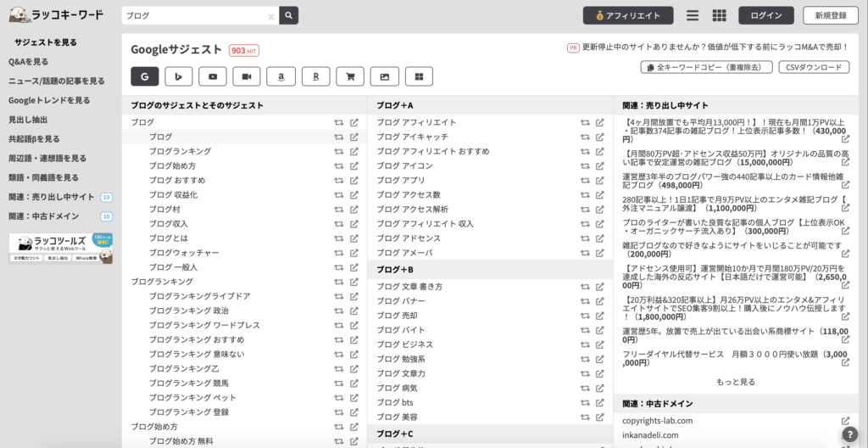Select keyword ブログ バナー
Viewport: 868px width, 448px height.
pos(401,301)
